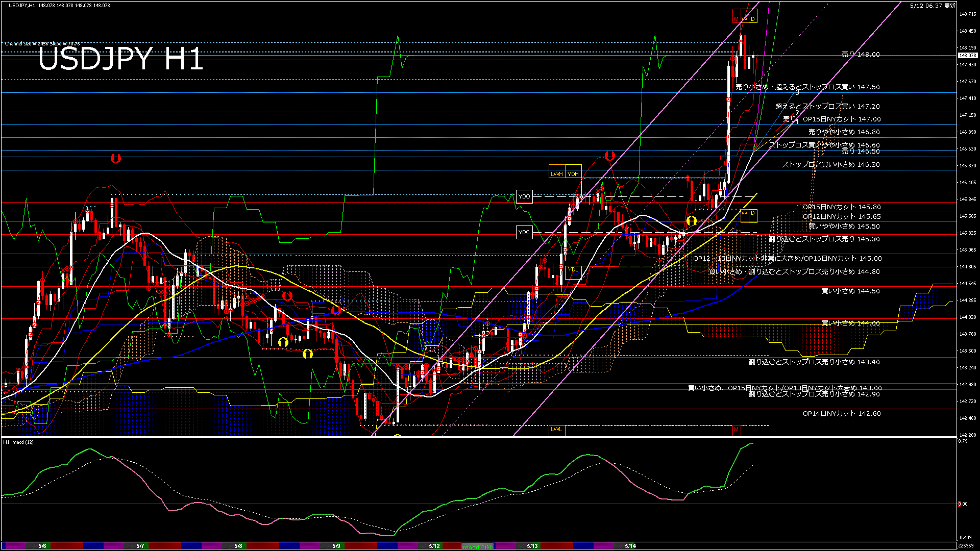Click the 買い小さめ 144.50 level label
Screen dimensions: 980x551
pyautogui.click(x=851, y=291)
